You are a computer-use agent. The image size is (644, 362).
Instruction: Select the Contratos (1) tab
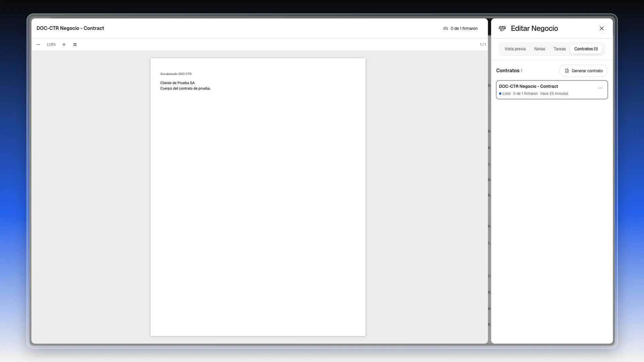point(586,49)
